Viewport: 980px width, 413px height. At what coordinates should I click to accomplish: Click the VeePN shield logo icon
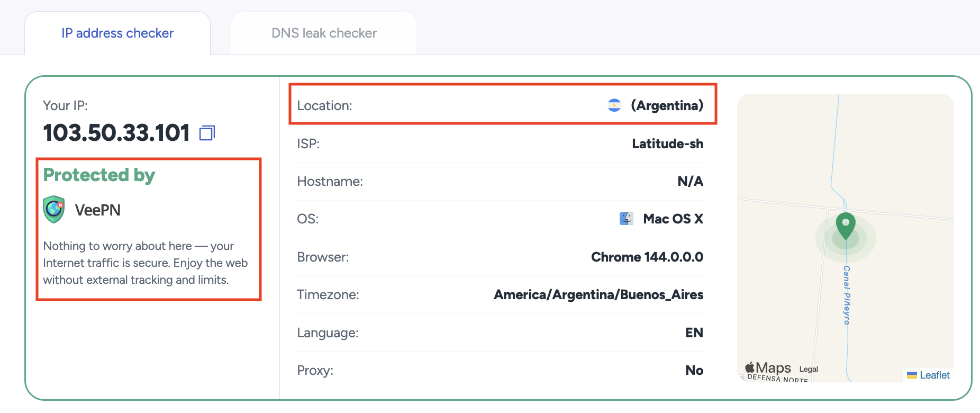point(54,209)
